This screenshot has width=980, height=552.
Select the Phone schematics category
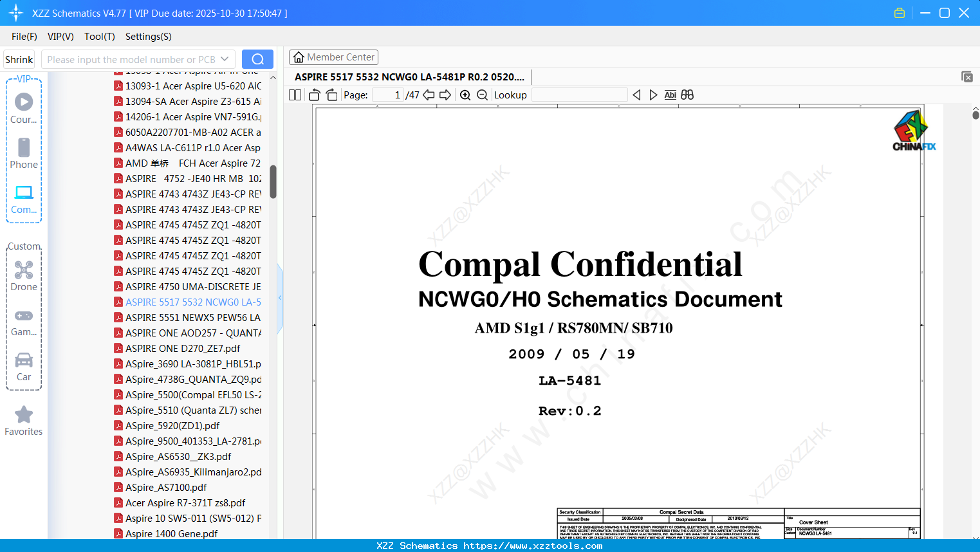tap(24, 154)
